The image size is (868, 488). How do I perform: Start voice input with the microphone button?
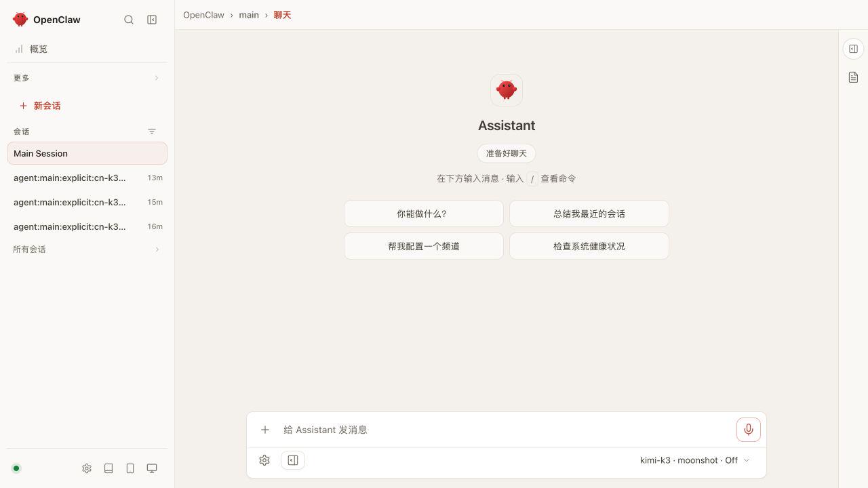tap(749, 430)
